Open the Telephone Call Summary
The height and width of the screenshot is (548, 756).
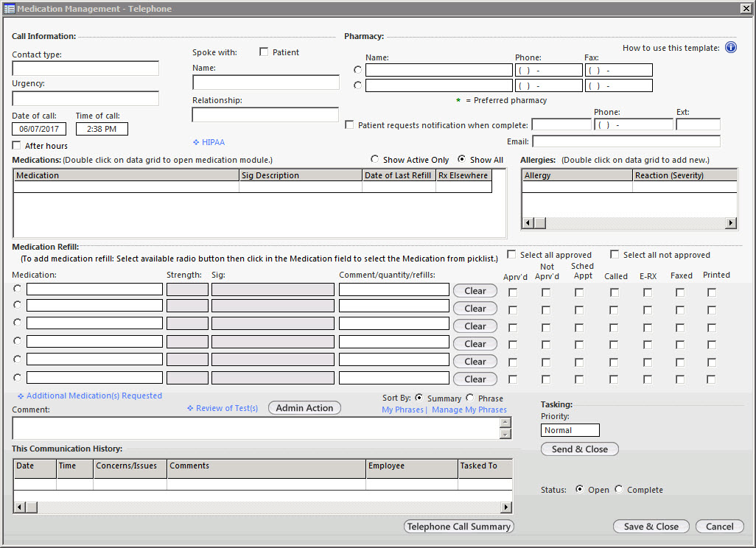pos(458,527)
